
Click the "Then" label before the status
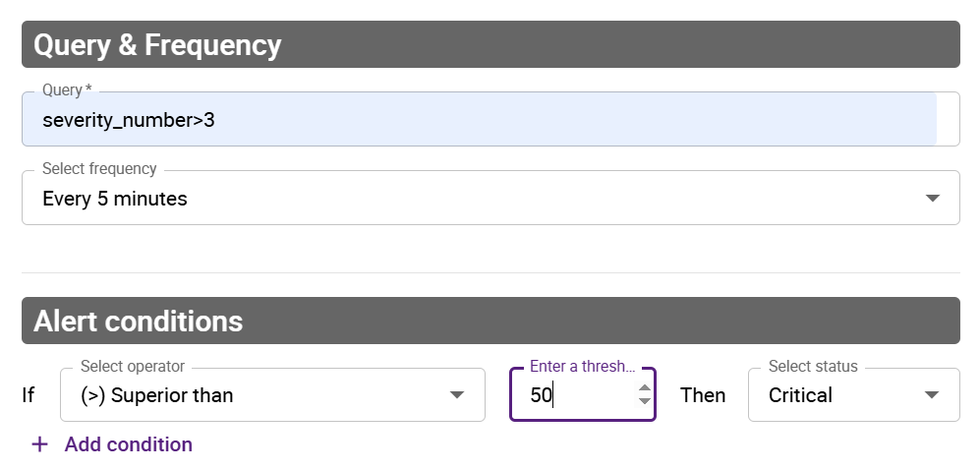[703, 395]
